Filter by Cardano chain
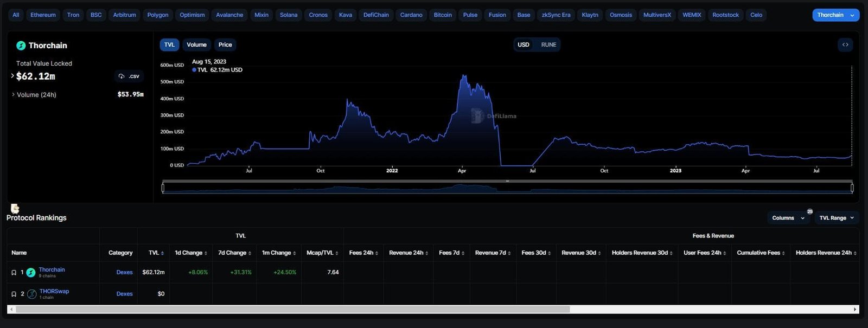 pos(411,15)
